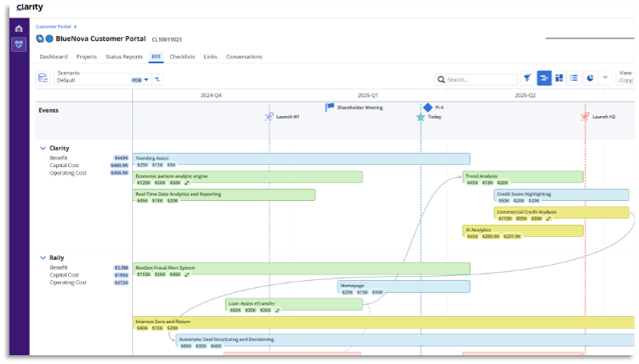Open the Loan Assist eTransfer bar

click(x=294, y=304)
